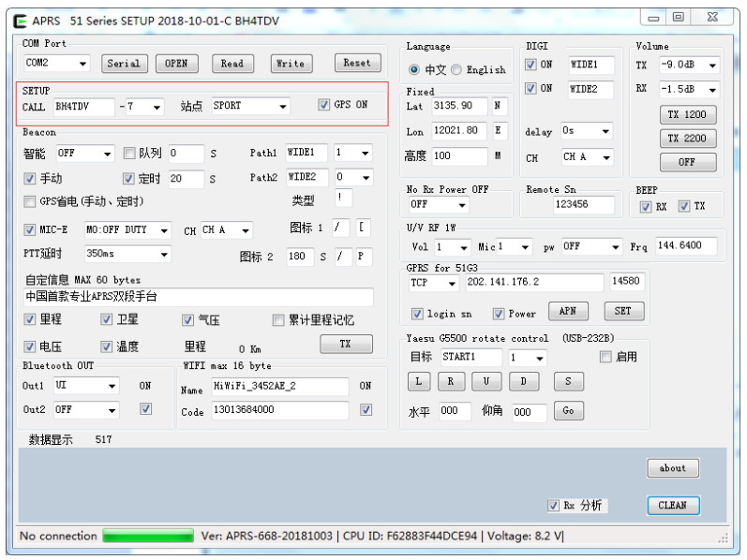Screen dimensions: 747x560
Task: Toggle the 定时 timer checkbox
Action: [128, 179]
